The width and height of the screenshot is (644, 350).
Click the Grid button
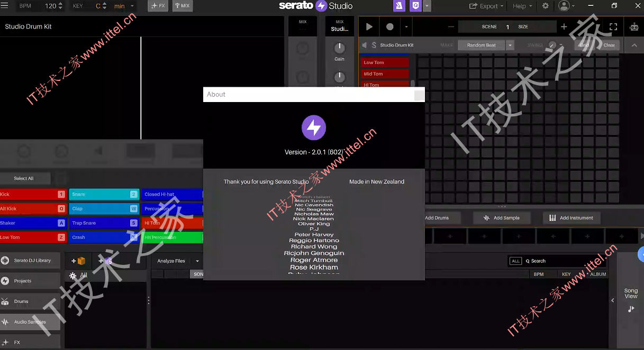pyautogui.click(x=584, y=45)
